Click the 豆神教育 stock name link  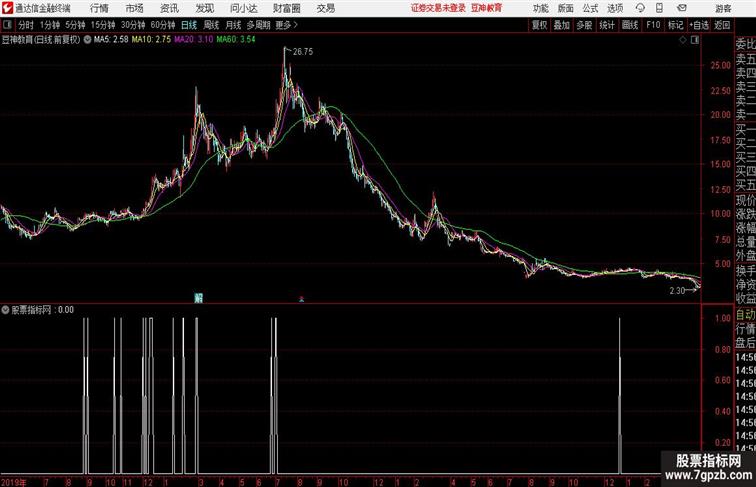point(486,8)
